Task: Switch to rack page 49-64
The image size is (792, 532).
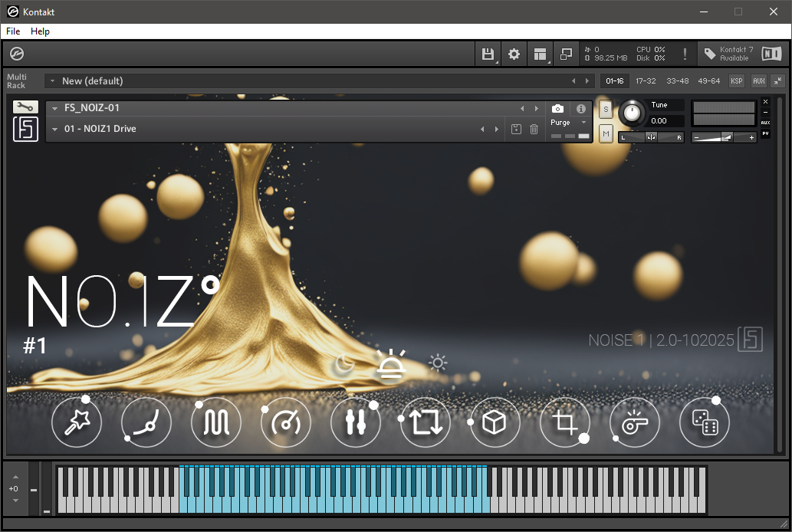Action: [x=708, y=80]
